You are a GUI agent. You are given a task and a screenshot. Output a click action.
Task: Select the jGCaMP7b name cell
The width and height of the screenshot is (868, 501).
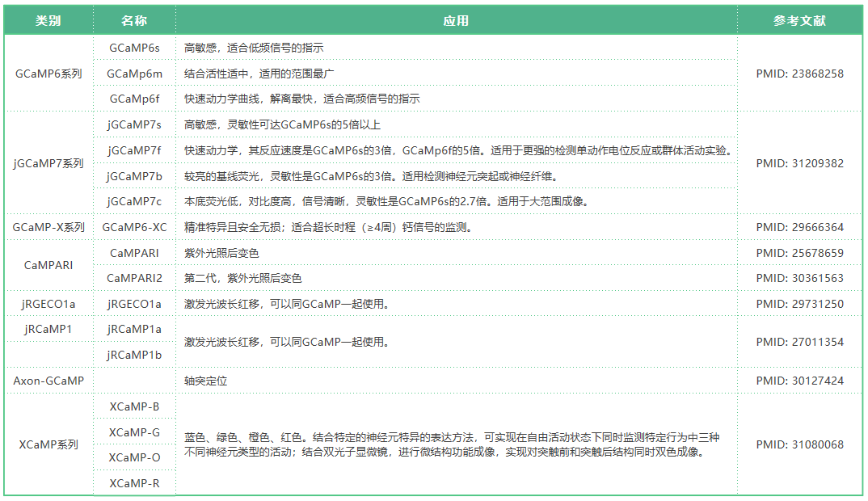(134, 176)
